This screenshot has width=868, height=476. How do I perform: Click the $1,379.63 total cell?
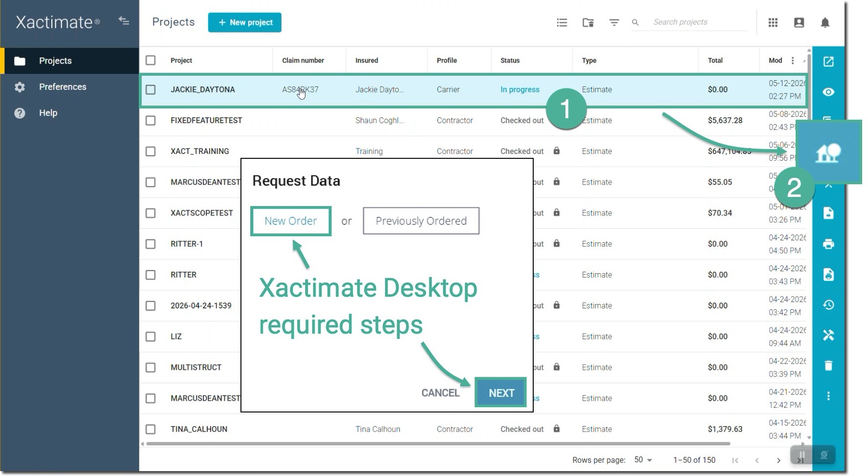point(725,429)
